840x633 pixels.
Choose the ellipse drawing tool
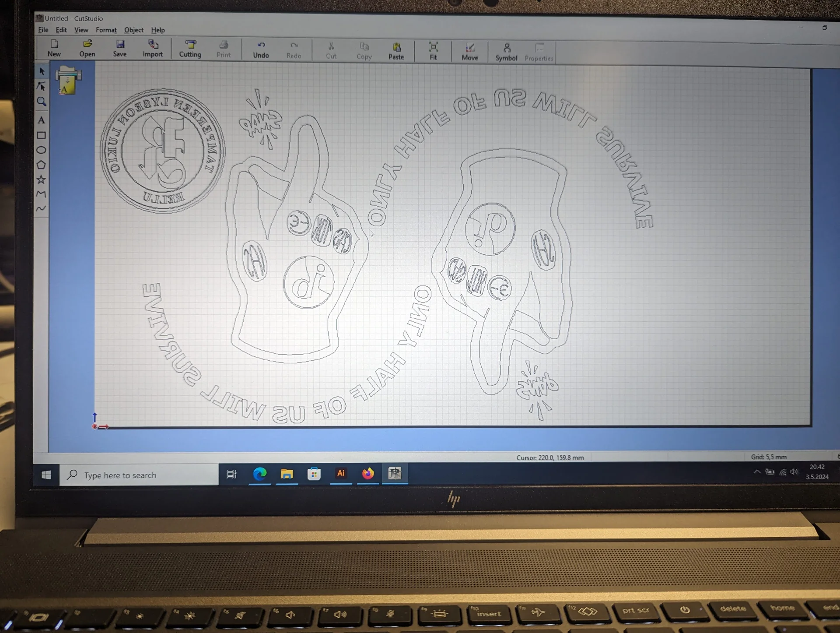tap(42, 150)
